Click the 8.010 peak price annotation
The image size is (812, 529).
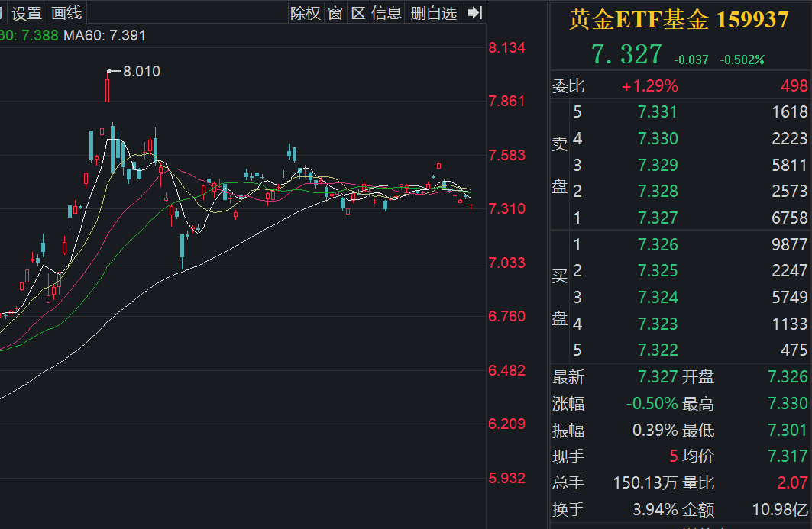(x=141, y=70)
